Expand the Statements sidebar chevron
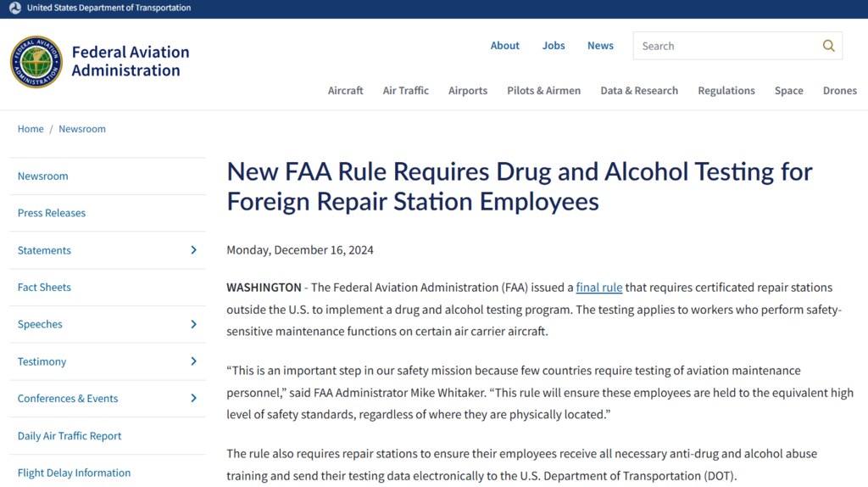Screen dimensions: 868x487 pyautogui.click(x=193, y=250)
